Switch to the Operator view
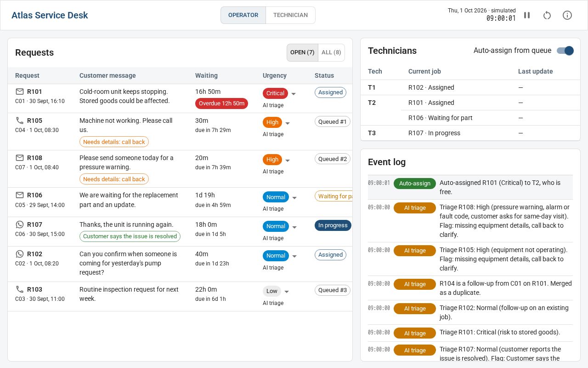588x368 pixels. (x=243, y=15)
